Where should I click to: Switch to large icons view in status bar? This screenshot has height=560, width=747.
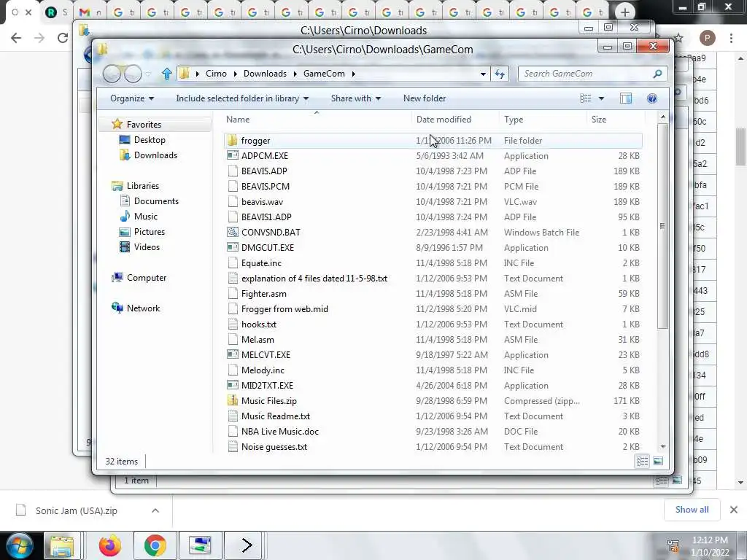coord(658,461)
